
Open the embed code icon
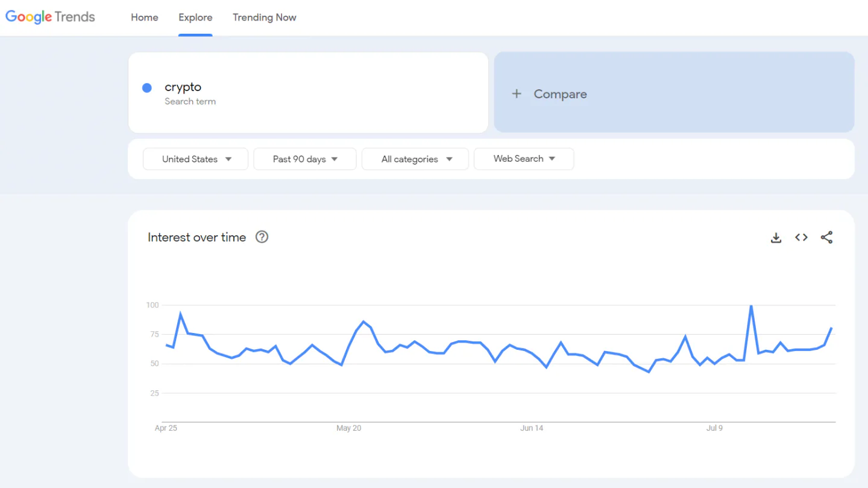click(801, 238)
